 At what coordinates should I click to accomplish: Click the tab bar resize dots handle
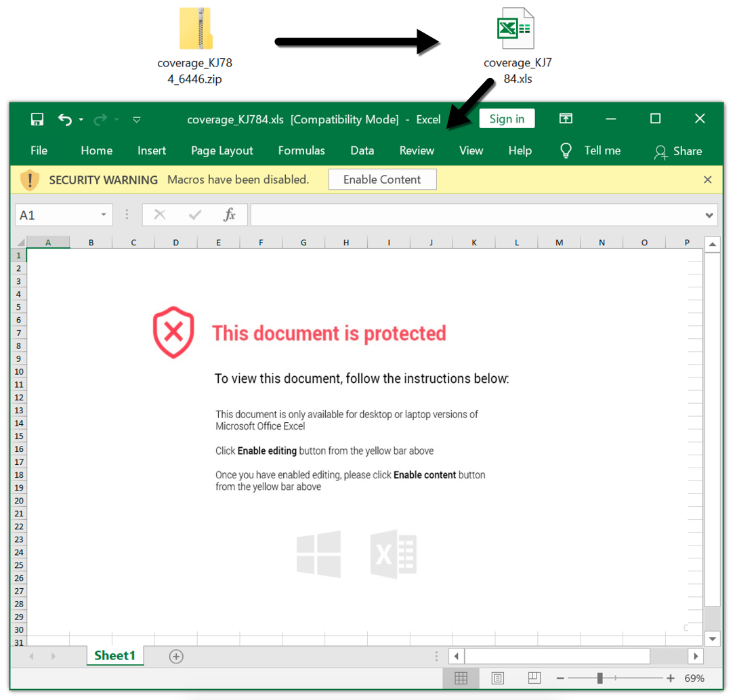(x=436, y=656)
